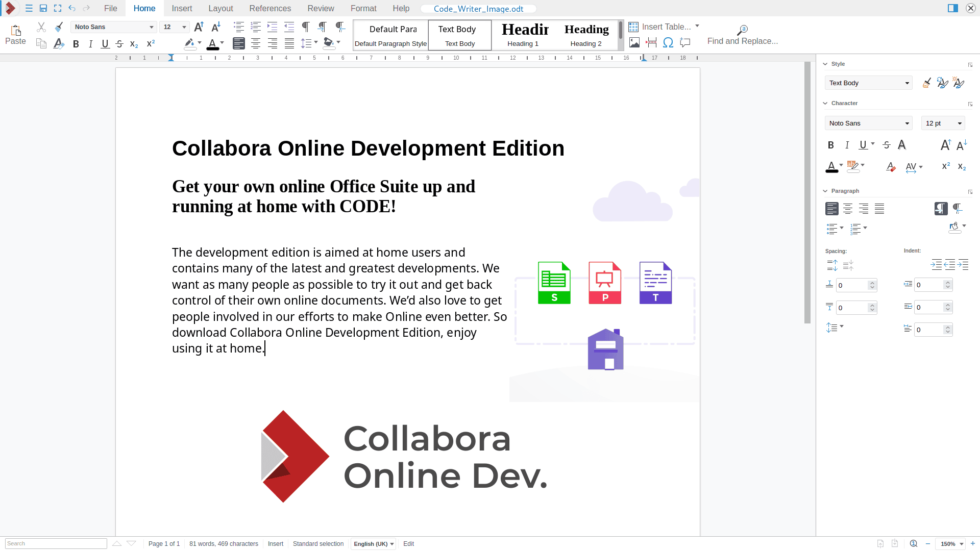Screen dimensions: 980x551
Task: Switch to the References tab
Action: (270, 8)
